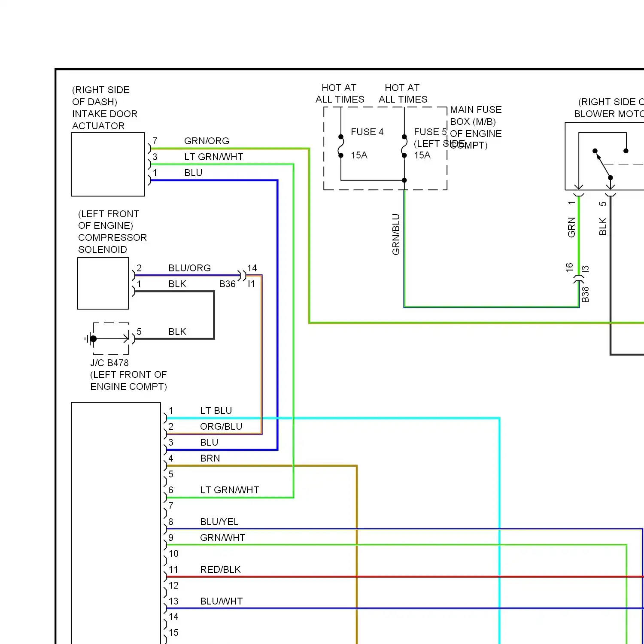Click the BLU/ORG wire label at solenoid pin 2

click(189, 268)
